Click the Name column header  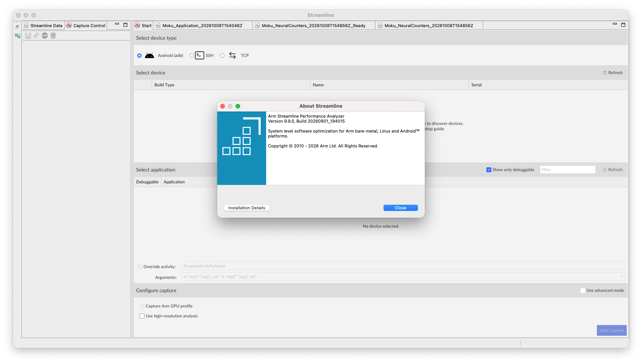[389, 85]
